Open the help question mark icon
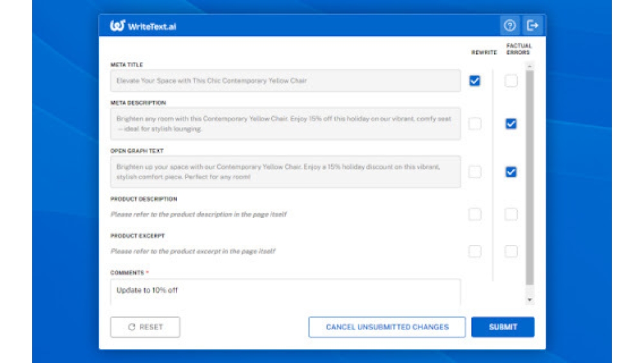This screenshot has width=644, height=363. [509, 26]
